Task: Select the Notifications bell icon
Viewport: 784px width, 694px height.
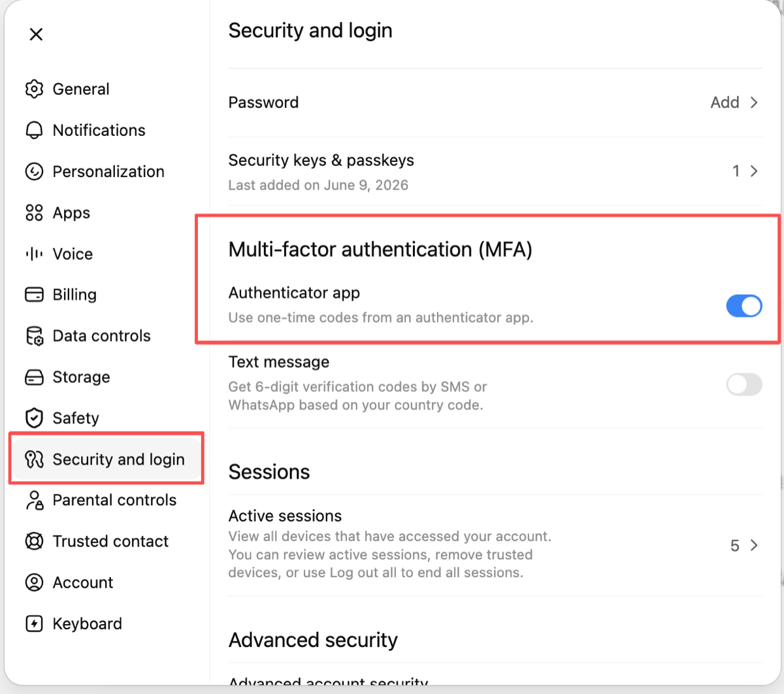Action: click(x=34, y=130)
